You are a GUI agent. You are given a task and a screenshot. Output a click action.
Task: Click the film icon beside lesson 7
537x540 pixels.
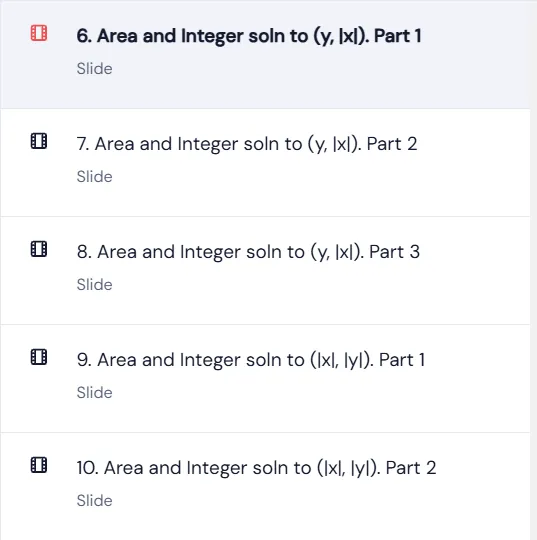pyautogui.click(x=39, y=141)
